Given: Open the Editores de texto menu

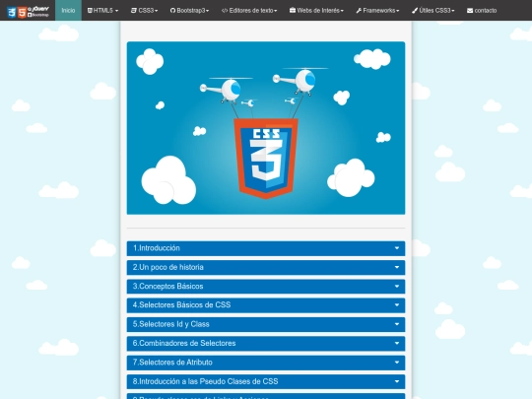Looking at the screenshot, I should [249, 11].
